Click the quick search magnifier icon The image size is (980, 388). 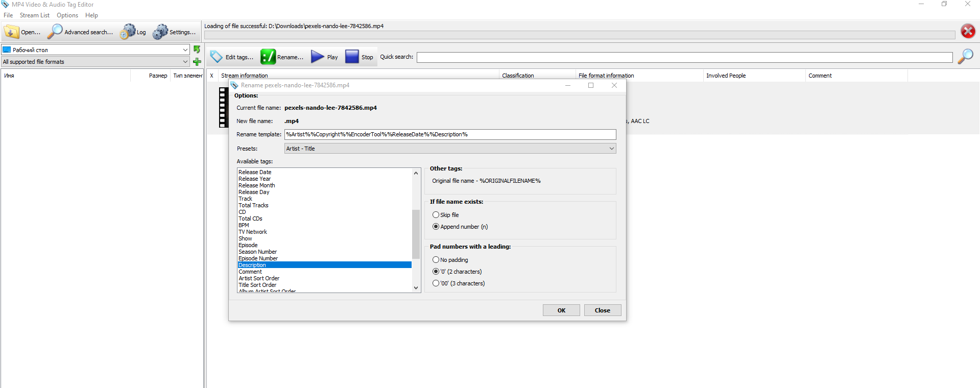[x=965, y=57]
